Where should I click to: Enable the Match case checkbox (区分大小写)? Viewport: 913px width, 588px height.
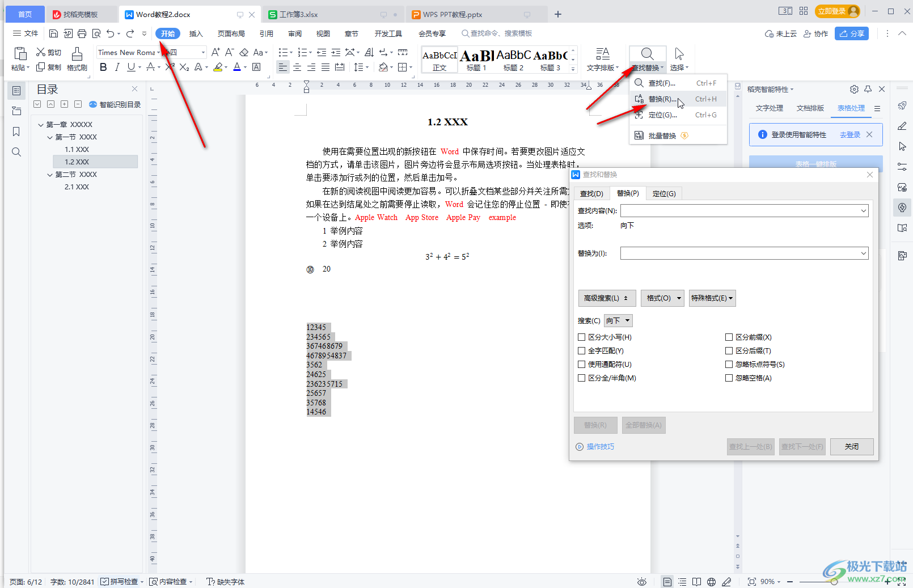coord(581,337)
